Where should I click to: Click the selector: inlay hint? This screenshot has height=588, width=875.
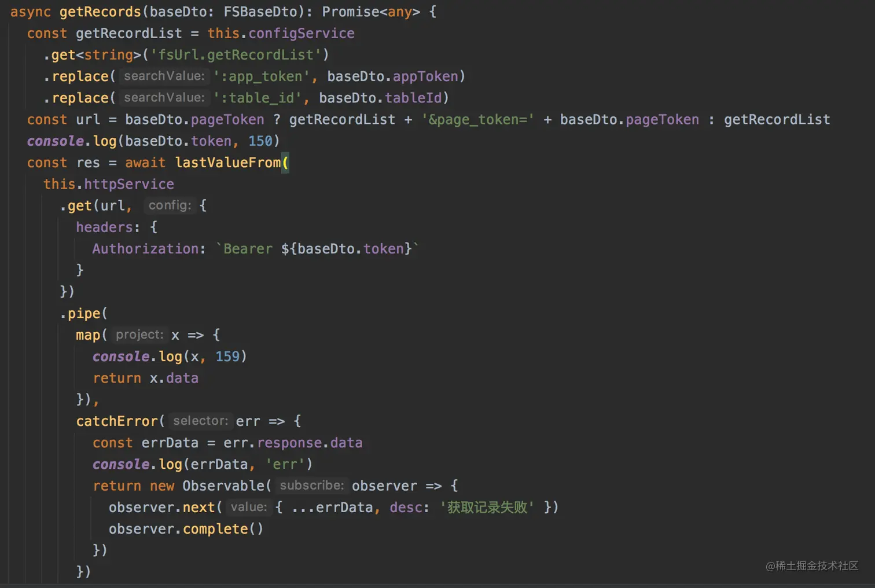coord(200,421)
